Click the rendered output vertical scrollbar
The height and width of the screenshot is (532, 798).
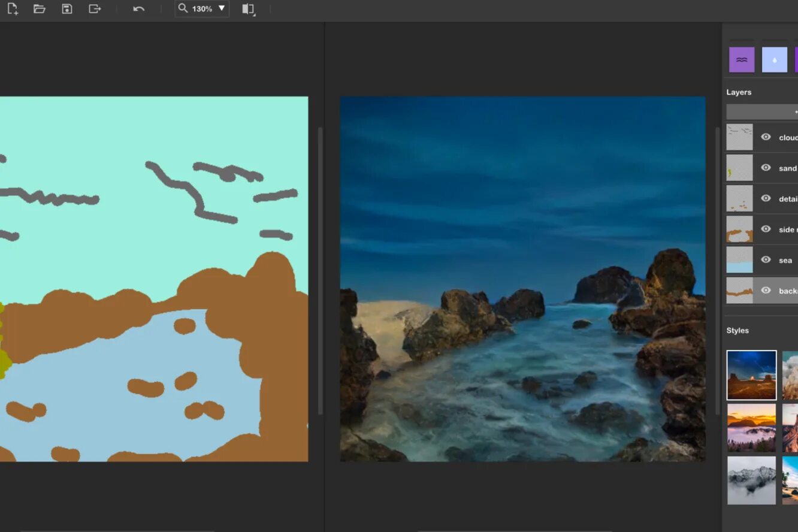click(x=718, y=271)
